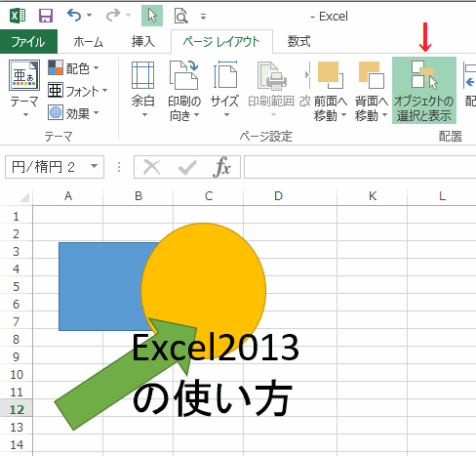Click the Select All corner triangle
Screen dimensions: 476x456
24,197
